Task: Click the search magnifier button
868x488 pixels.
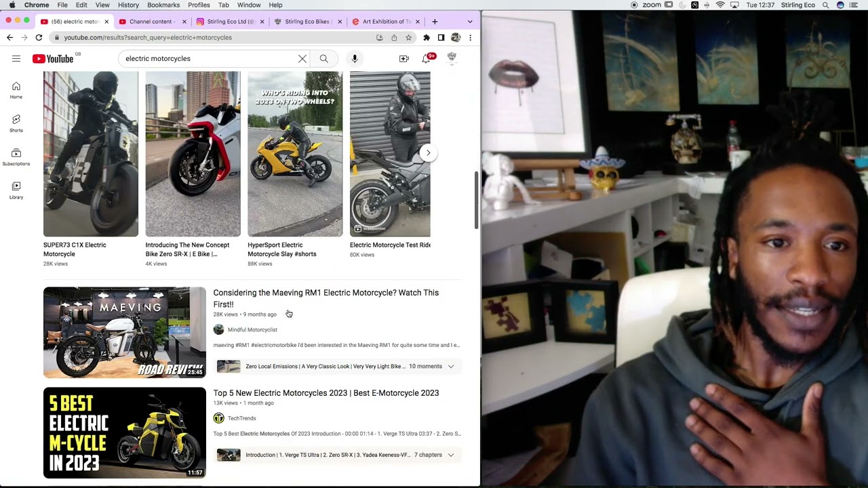Action: pos(323,59)
